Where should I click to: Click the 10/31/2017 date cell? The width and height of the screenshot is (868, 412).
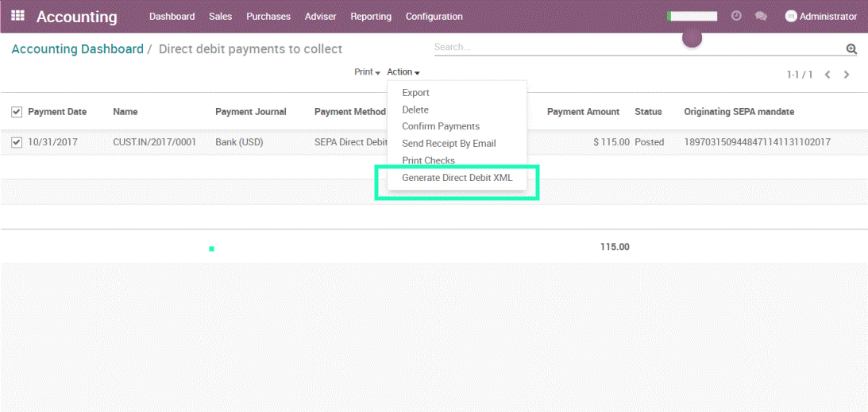click(53, 142)
